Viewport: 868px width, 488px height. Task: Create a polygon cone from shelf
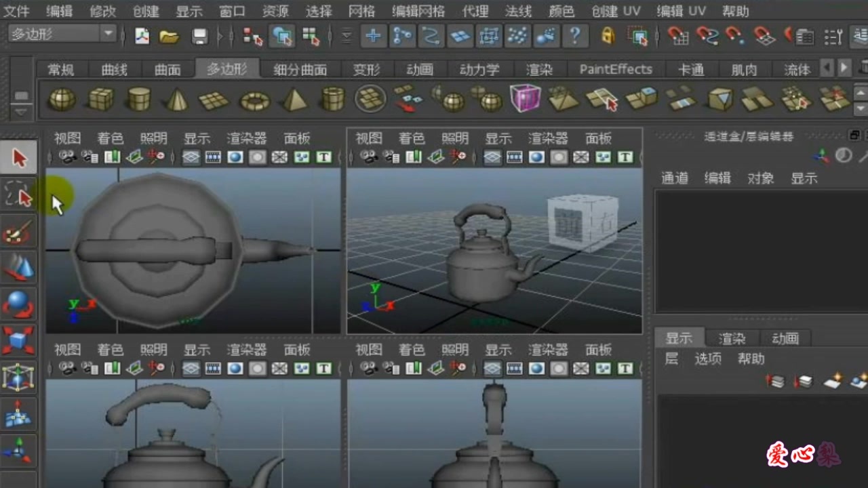click(x=177, y=100)
